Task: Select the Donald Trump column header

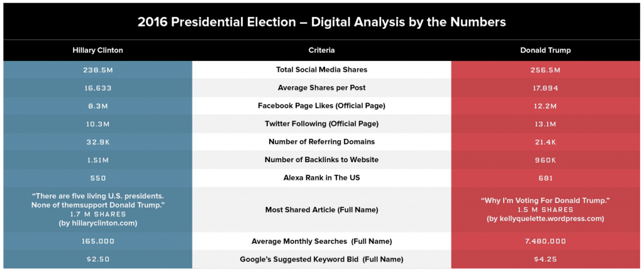Action: click(x=545, y=50)
